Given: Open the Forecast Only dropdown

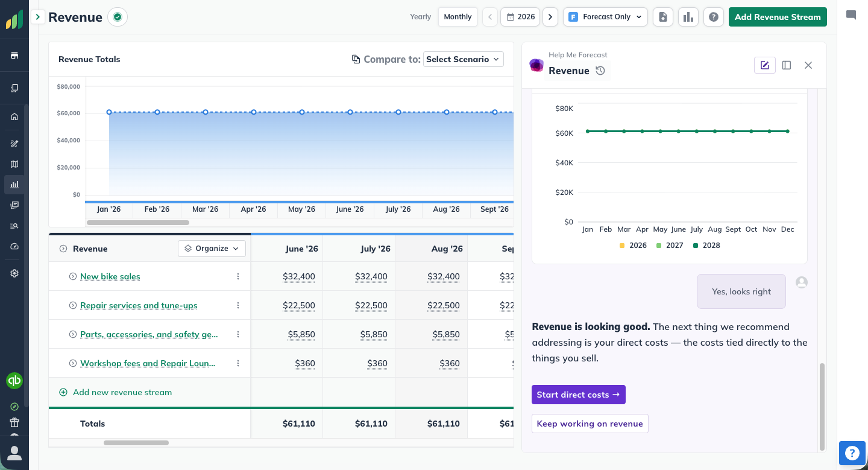Looking at the screenshot, I should pyautogui.click(x=605, y=17).
